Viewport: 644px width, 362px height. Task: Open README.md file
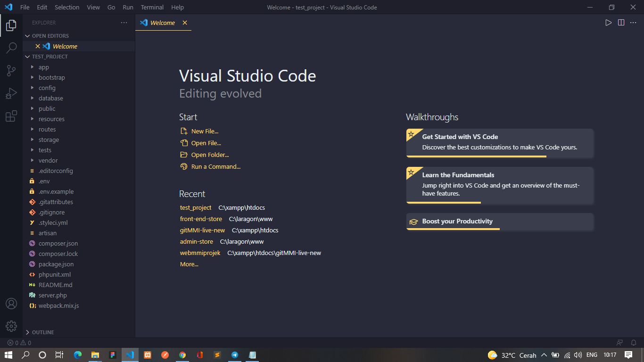(79, 285)
